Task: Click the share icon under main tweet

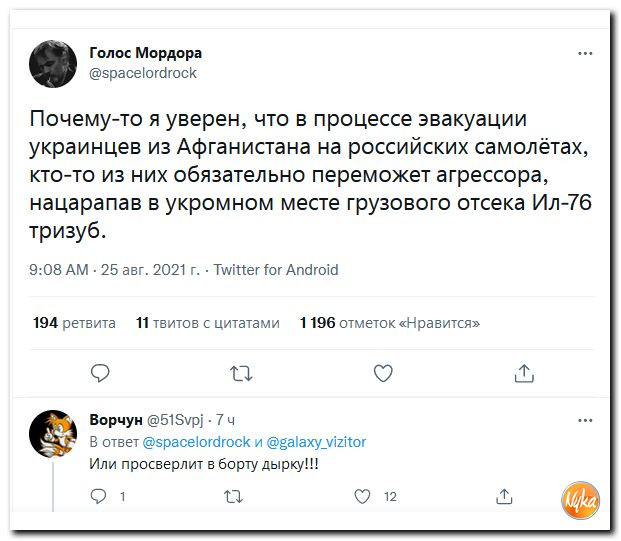Action: (524, 373)
